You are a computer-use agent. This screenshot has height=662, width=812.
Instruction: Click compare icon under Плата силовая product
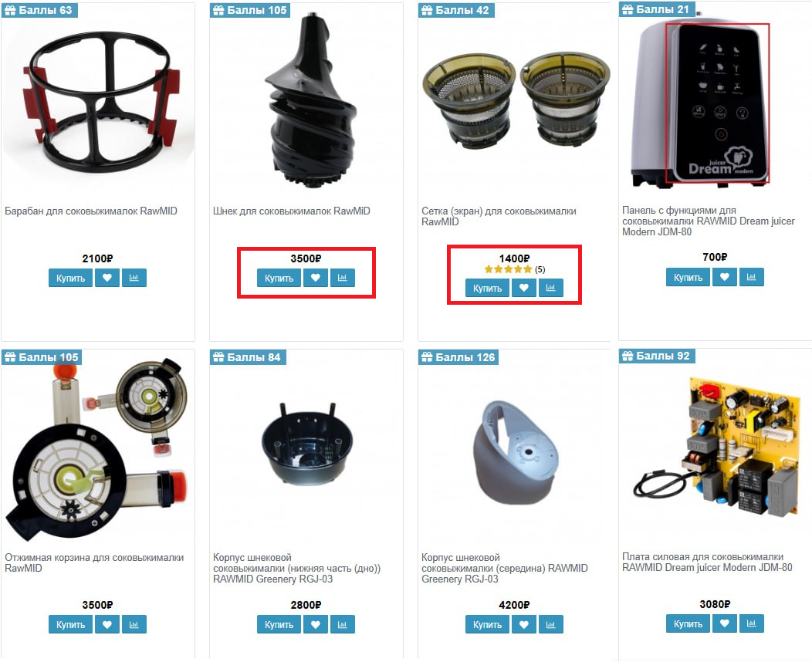[752, 623]
